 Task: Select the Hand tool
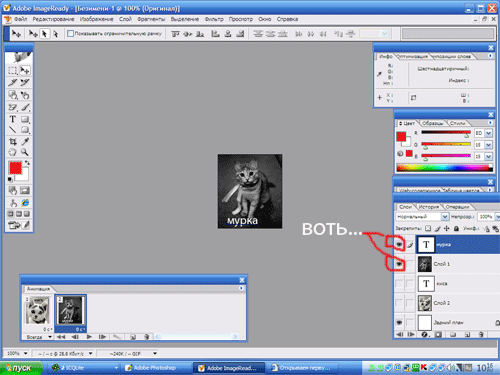point(13,152)
